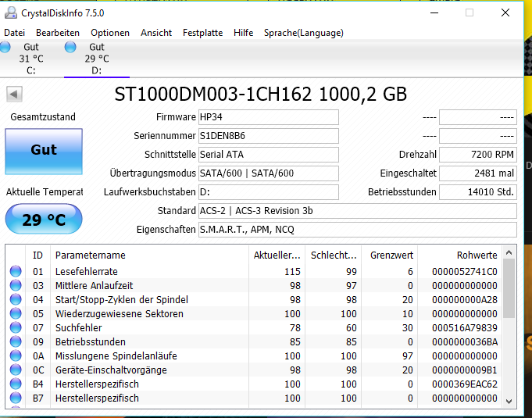The width and height of the screenshot is (532, 418).
Task: Click the Standard field ACS-2 | ACS-3
Action: [x=358, y=211]
